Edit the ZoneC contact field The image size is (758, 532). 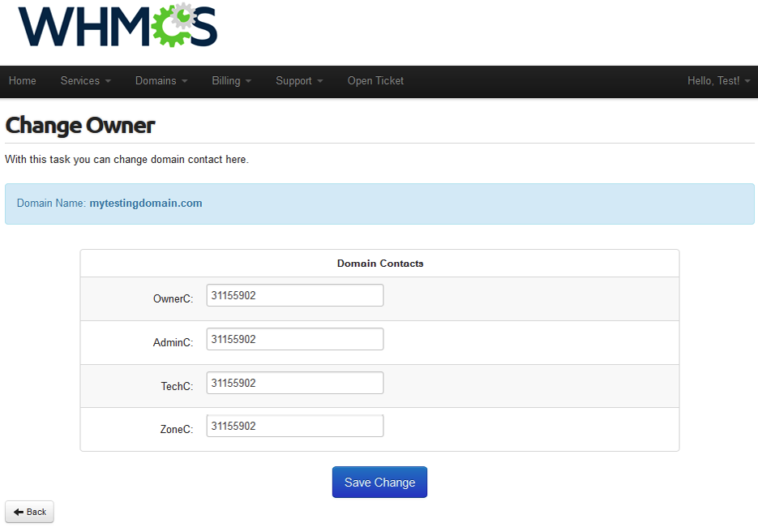[295, 426]
